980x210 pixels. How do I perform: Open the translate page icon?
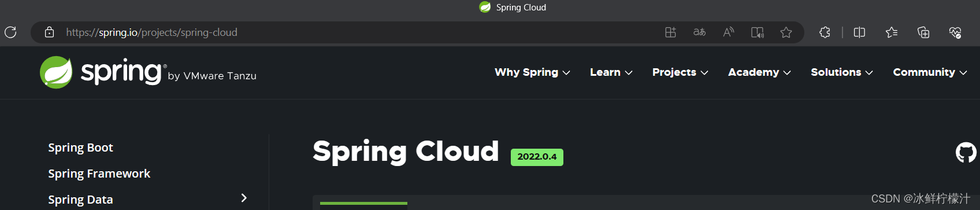pos(699,32)
